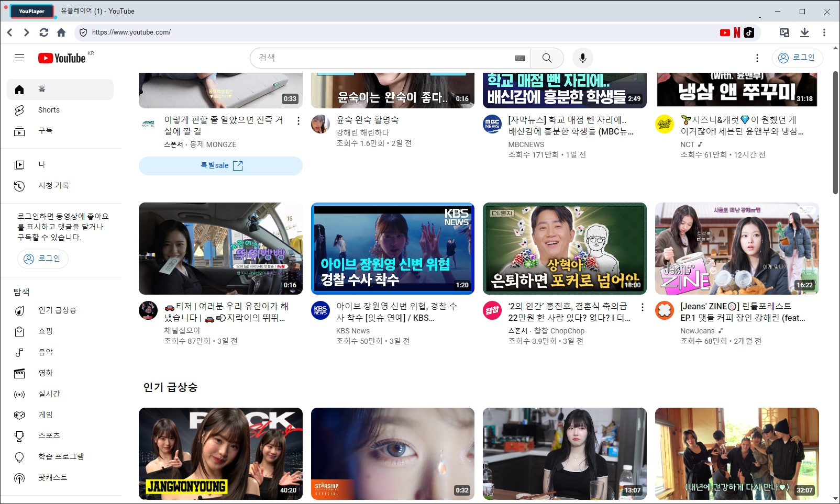Open 시청 기록 watch history in the sidebar
This screenshot has height=504, width=840.
(x=53, y=186)
